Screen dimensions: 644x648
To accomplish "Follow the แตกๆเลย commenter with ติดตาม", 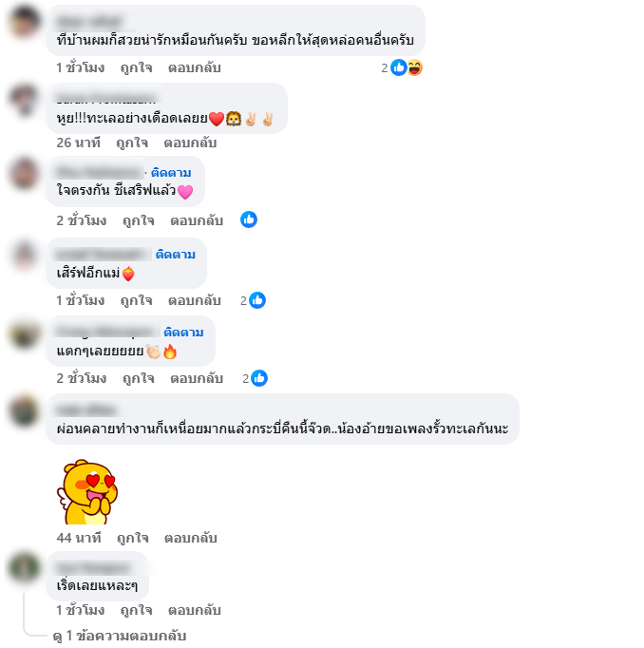I will (184, 333).
